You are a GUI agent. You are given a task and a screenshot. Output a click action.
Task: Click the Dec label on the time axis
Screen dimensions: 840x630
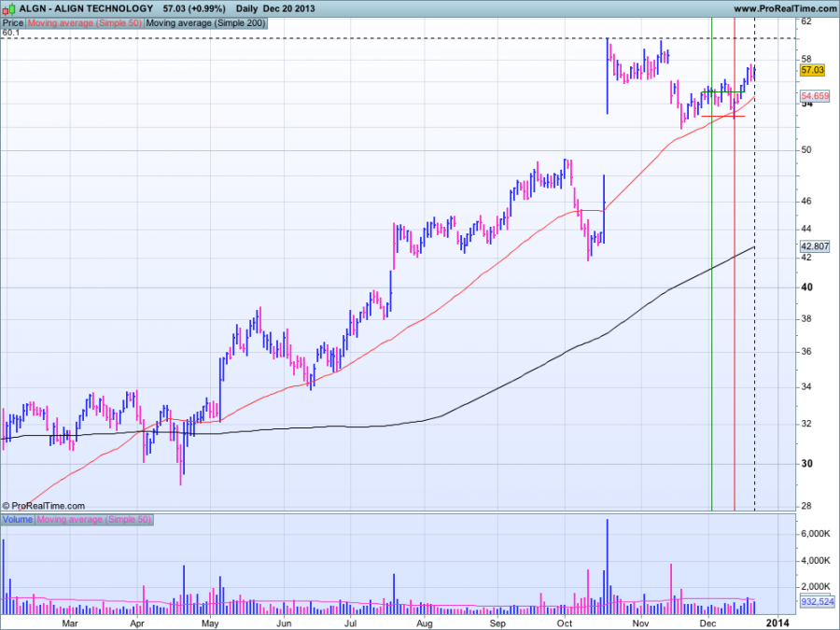pos(708,623)
